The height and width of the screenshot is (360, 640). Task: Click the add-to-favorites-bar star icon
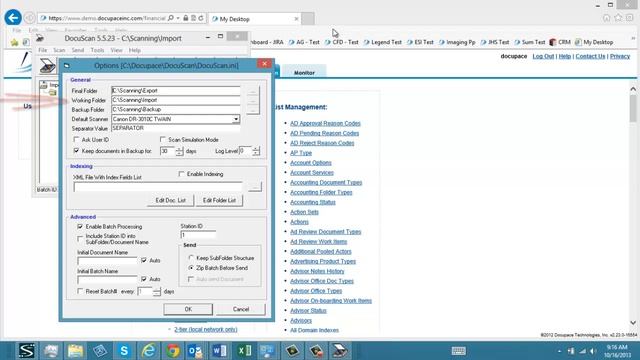(15, 42)
